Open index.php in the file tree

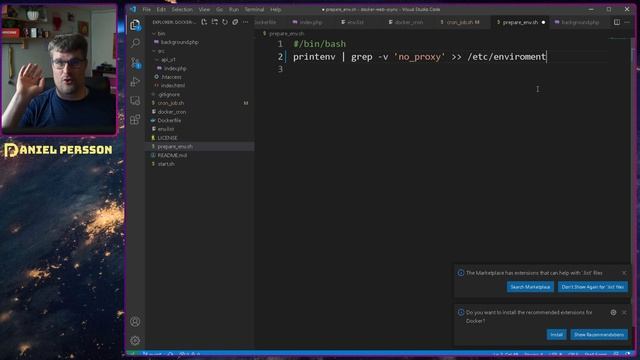click(175, 69)
